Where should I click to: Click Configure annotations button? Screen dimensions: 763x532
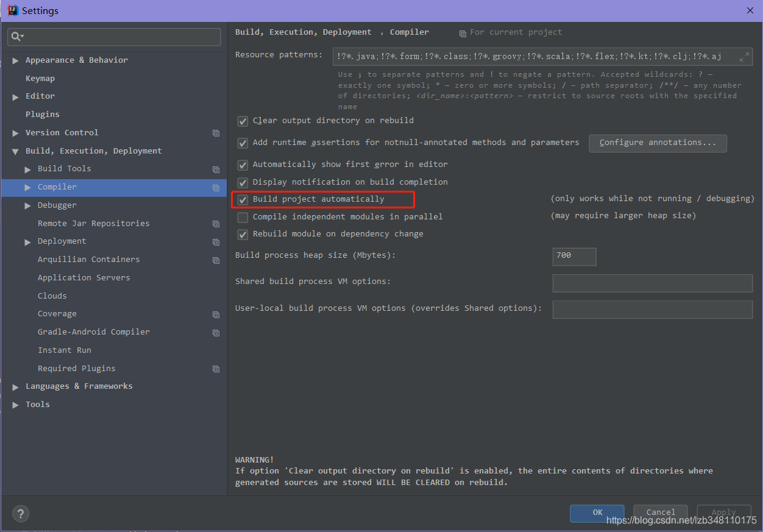point(658,143)
